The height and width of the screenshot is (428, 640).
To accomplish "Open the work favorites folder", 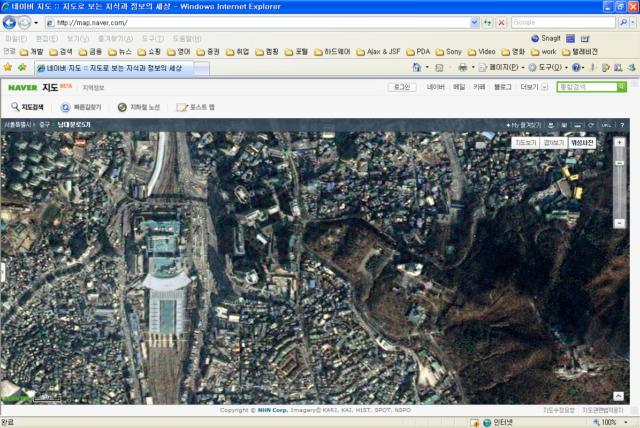I will click(x=544, y=52).
